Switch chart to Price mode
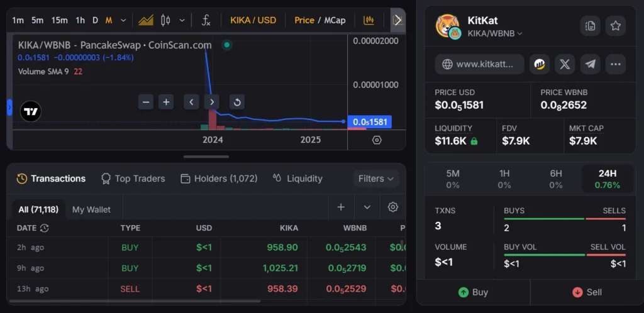 304,20
